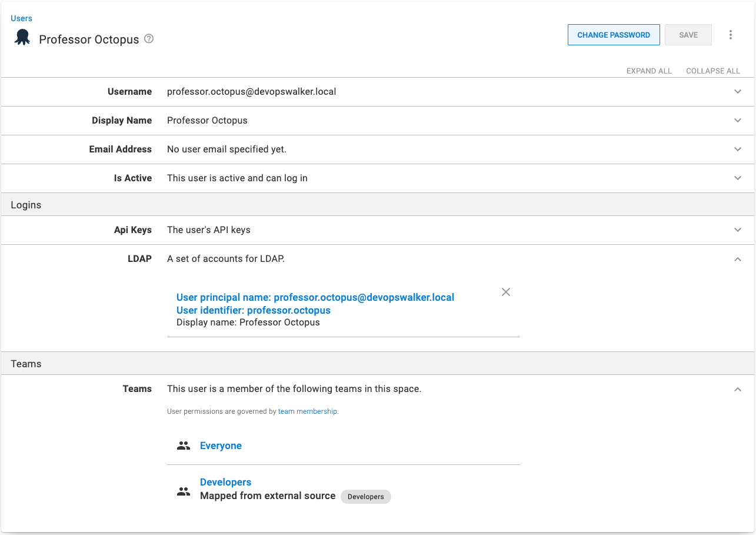Click the Change Password button
The height and width of the screenshot is (535, 756).
613,35
